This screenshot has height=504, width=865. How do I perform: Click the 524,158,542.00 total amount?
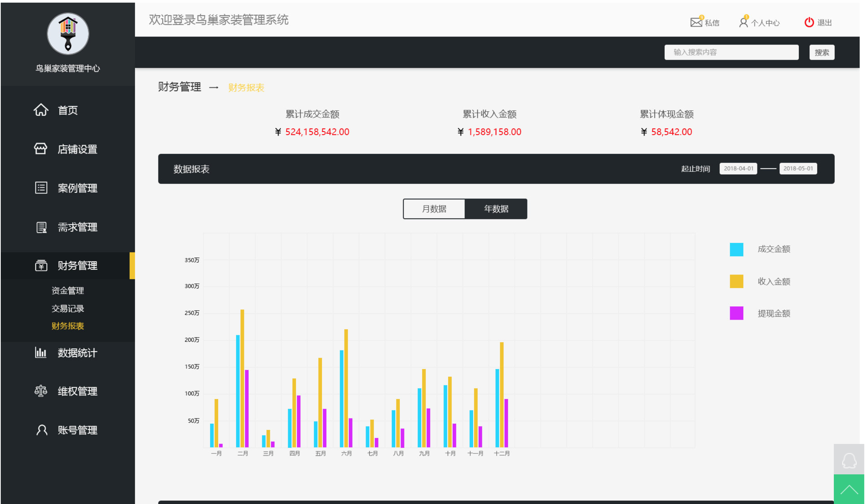(x=317, y=132)
